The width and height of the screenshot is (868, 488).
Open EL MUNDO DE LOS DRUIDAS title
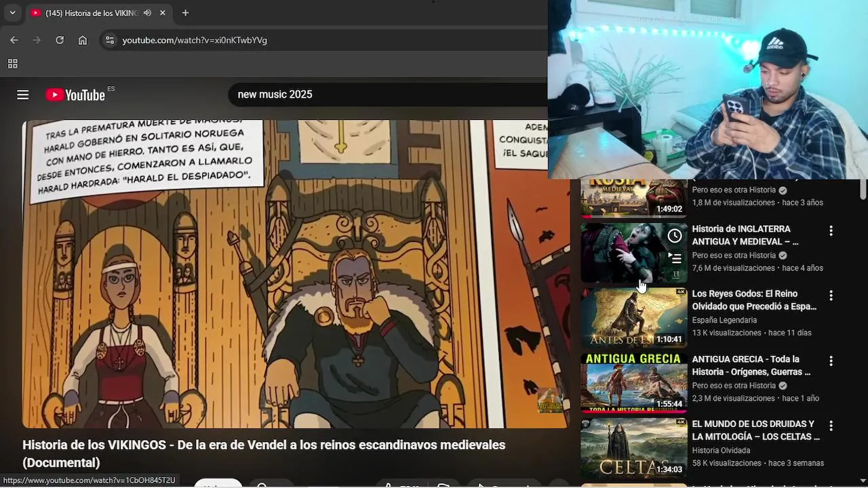tap(756, 430)
